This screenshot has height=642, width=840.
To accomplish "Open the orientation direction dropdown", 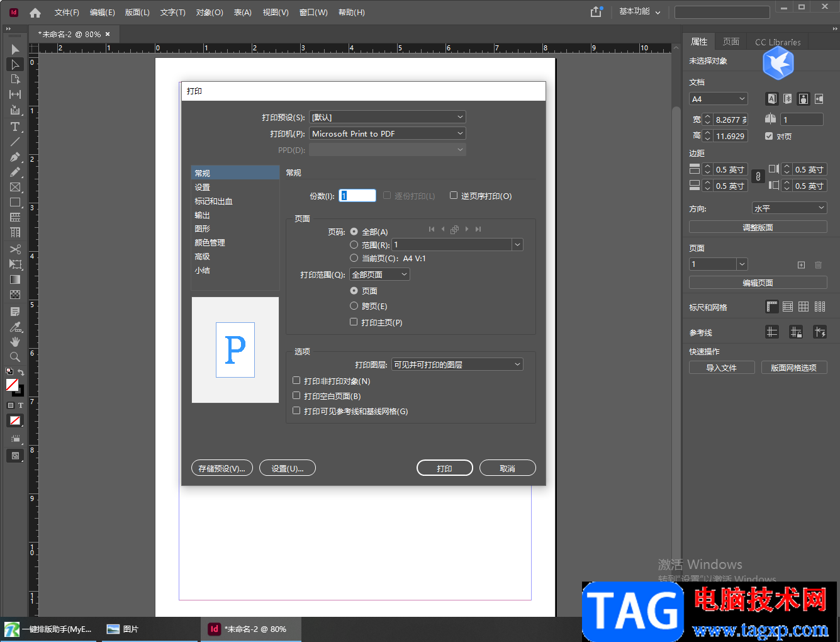I will tap(789, 208).
